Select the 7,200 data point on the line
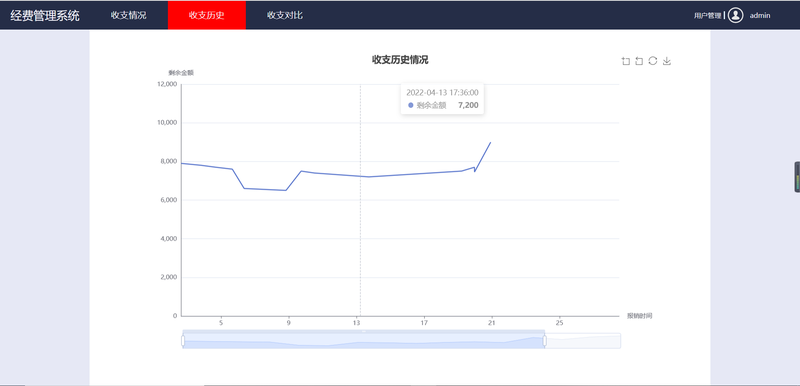Viewport: 800px width, 386px height. (368, 177)
